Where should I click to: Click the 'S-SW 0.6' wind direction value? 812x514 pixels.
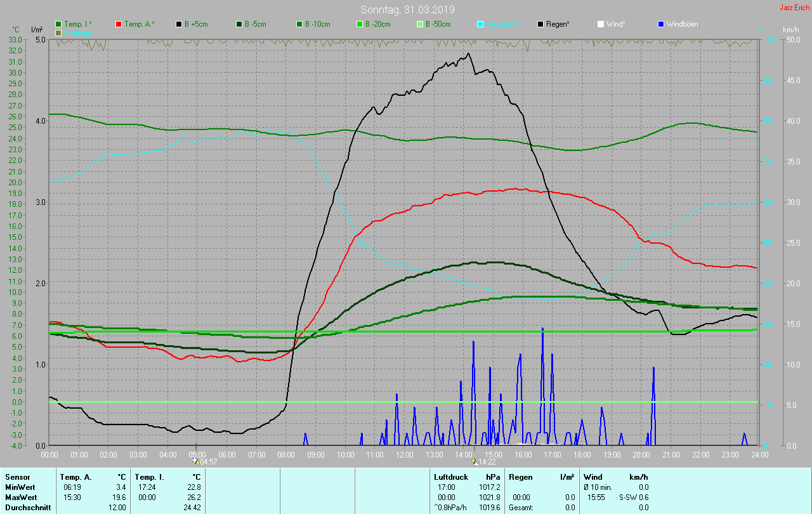tap(634, 498)
